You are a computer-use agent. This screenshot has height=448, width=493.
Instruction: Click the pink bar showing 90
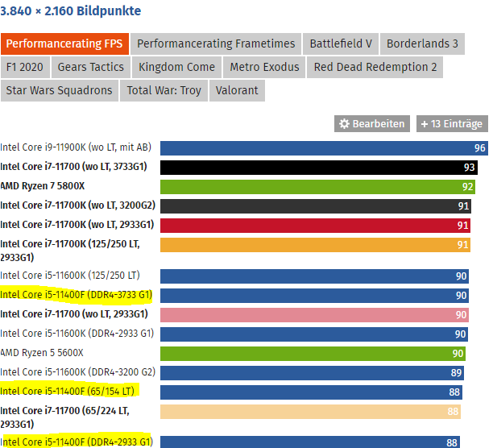coord(314,315)
